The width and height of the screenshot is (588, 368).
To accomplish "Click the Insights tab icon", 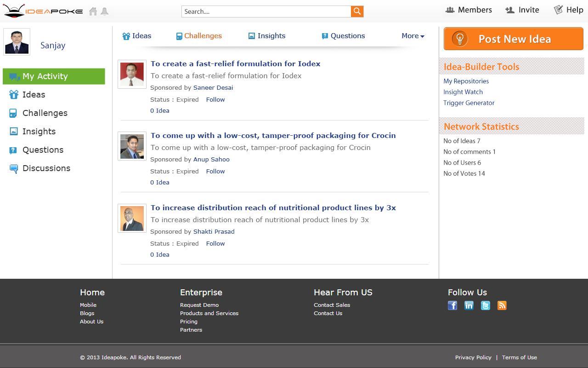I will (x=252, y=36).
